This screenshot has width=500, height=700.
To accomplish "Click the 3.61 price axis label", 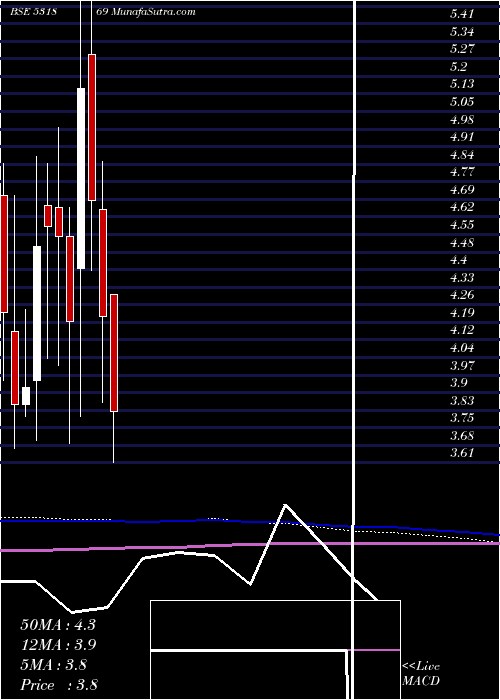I will (462, 454).
